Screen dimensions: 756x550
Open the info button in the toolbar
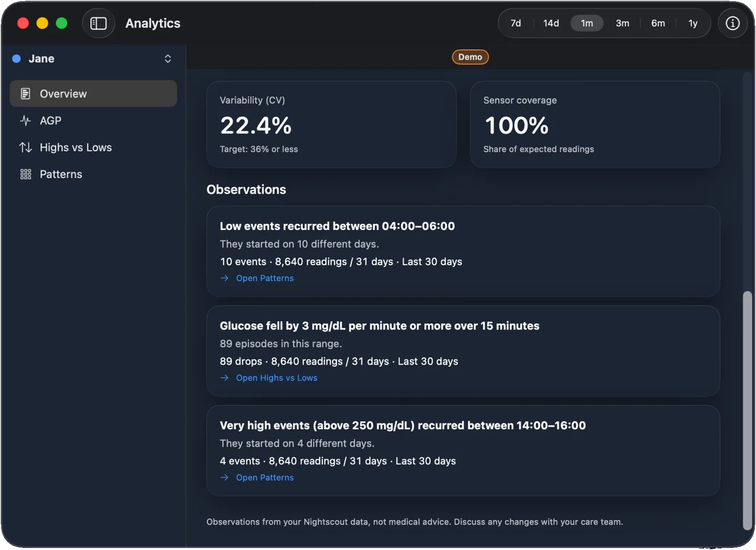[x=732, y=23]
